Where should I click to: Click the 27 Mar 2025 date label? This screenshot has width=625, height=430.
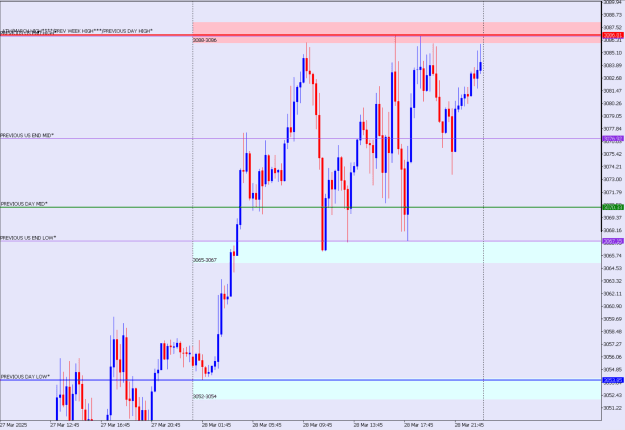click(14, 425)
